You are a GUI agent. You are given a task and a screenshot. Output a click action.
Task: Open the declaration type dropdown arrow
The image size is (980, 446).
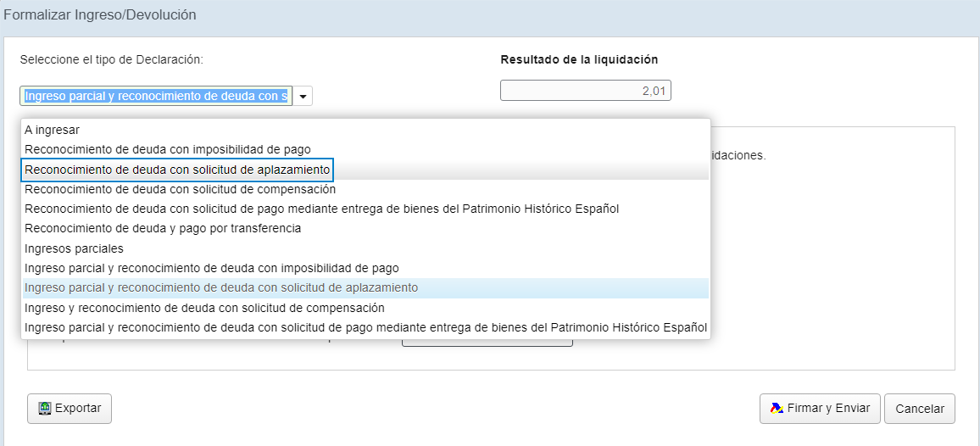click(303, 97)
